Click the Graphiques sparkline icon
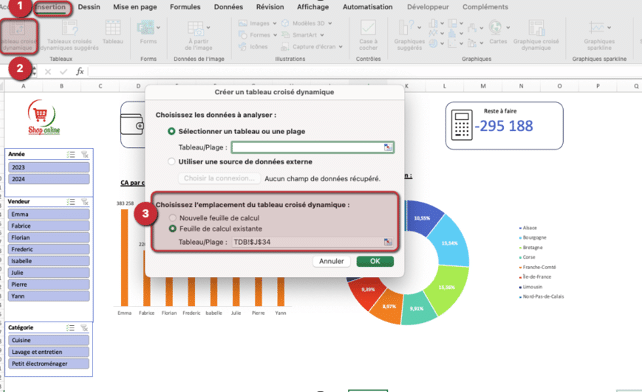 (x=596, y=28)
